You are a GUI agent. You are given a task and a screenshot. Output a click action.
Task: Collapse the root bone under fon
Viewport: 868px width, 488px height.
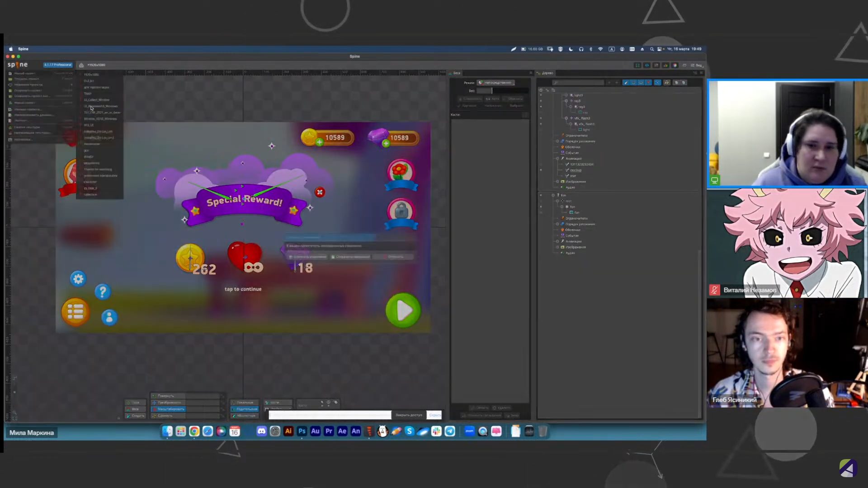tap(557, 201)
